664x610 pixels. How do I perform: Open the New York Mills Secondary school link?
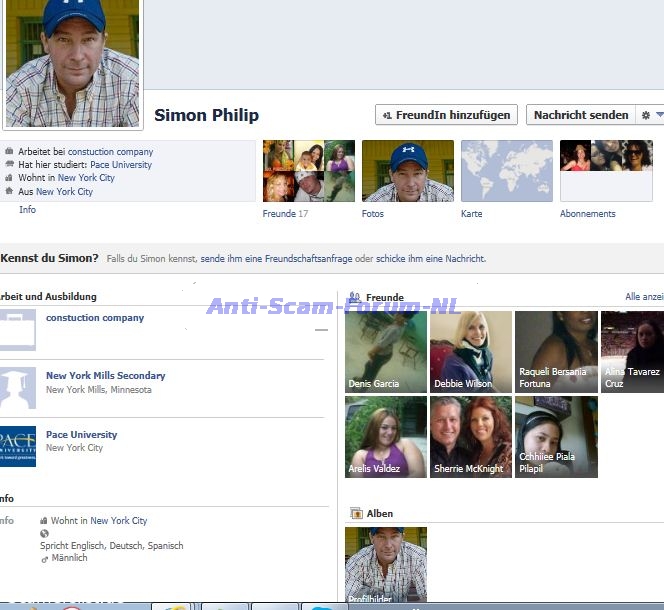pyautogui.click(x=105, y=376)
